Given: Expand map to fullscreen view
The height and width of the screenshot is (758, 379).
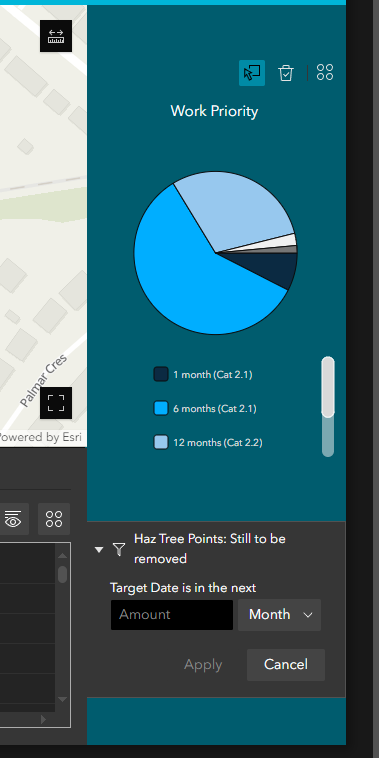Looking at the screenshot, I should point(56,403).
